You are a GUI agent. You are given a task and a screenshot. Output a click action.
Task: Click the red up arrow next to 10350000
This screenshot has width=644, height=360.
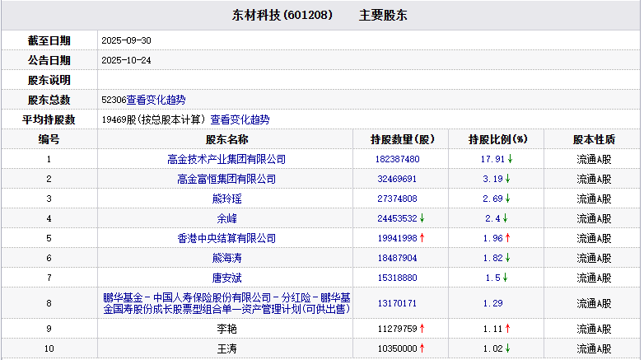[423, 348]
